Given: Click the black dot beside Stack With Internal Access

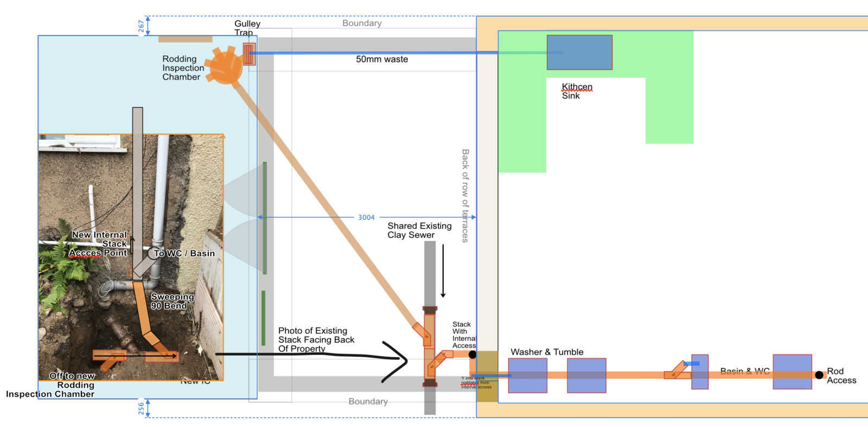Looking at the screenshot, I should (x=473, y=354).
